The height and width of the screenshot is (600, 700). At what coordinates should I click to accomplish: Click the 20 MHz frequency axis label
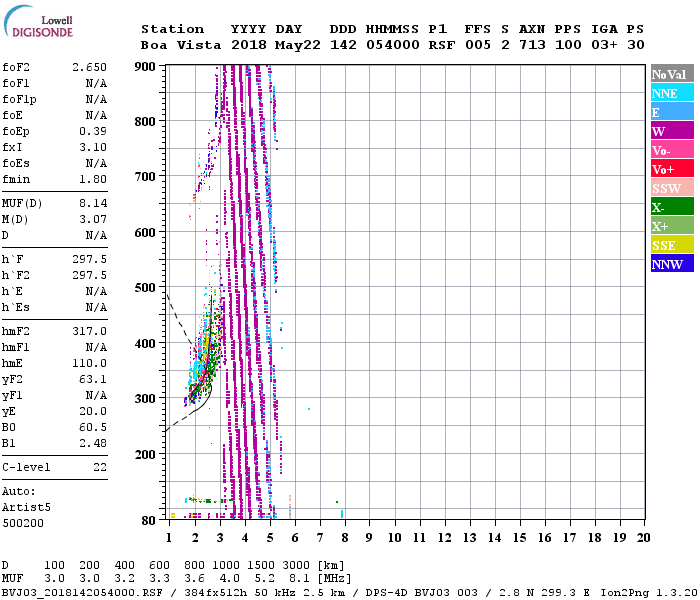[x=643, y=538]
